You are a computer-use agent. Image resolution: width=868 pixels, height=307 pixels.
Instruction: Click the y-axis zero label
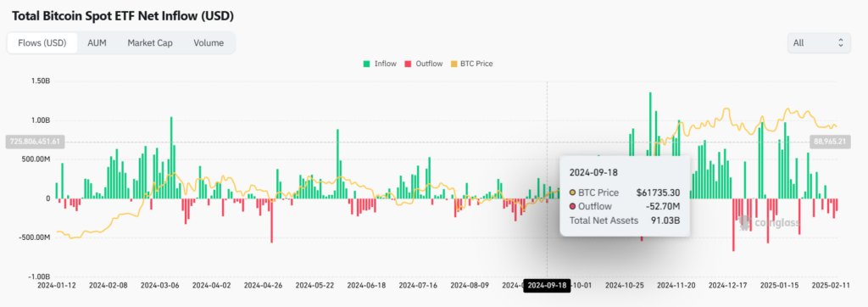(47, 198)
